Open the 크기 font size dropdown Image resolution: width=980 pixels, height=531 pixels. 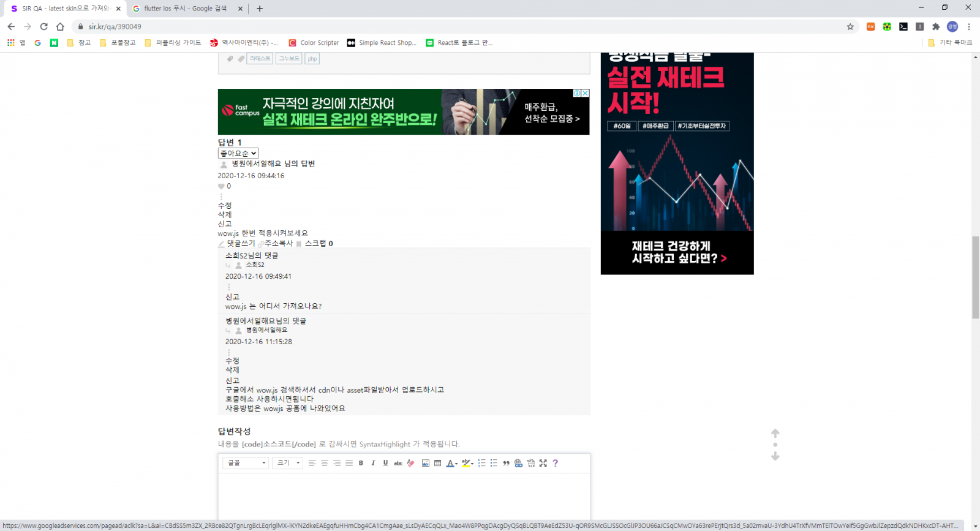tap(288, 463)
